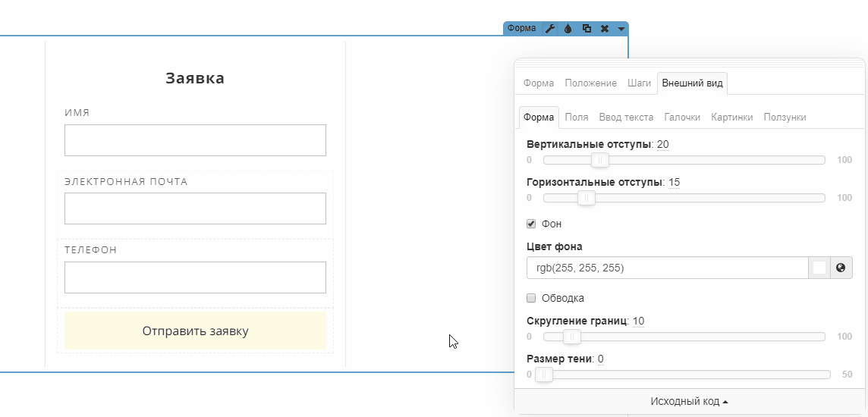
Task: Uncheck the Фон checkbox
Action: tap(531, 224)
